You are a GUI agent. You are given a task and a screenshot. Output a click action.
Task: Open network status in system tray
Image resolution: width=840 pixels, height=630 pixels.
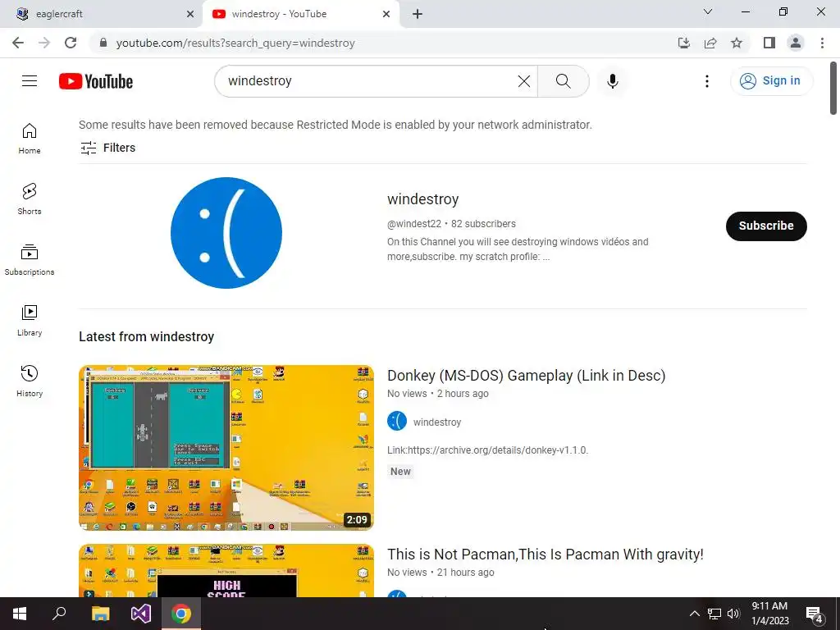(x=714, y=614)
